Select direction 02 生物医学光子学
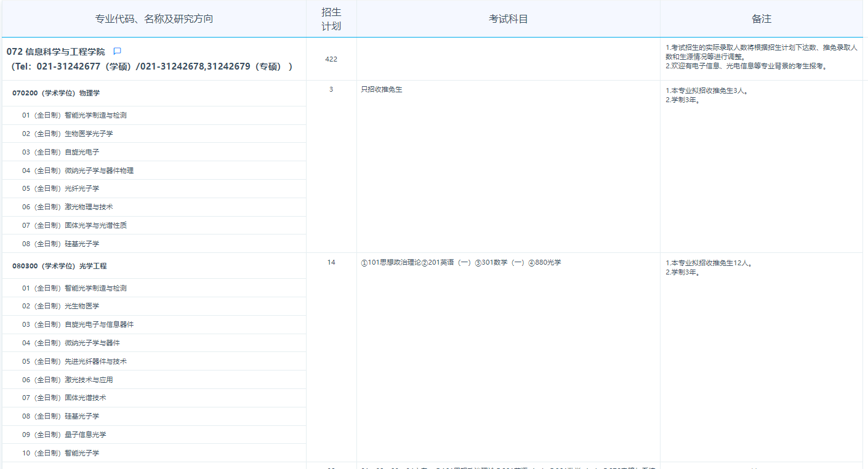This screenshot has width=868, height=469. pos(68,134)
